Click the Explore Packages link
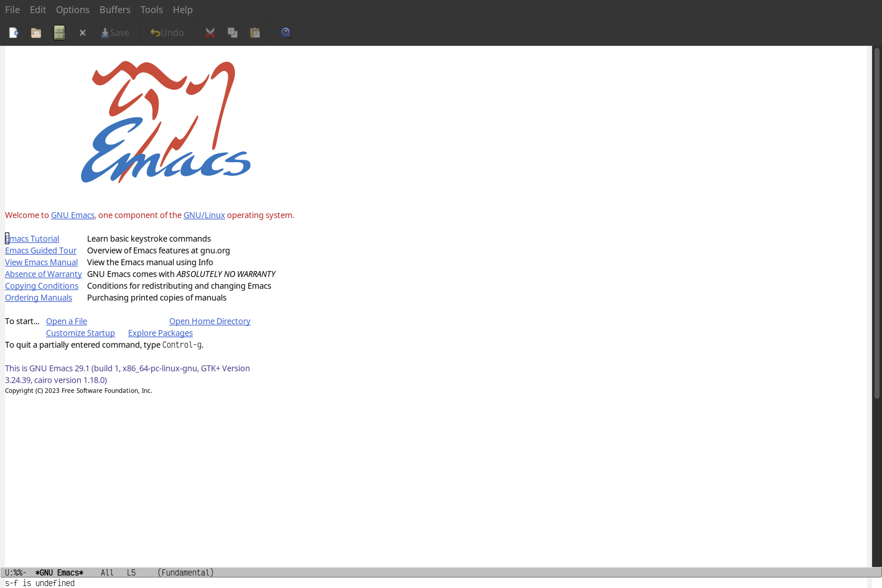This screenshot has width=882, height=588. point(160,333)
